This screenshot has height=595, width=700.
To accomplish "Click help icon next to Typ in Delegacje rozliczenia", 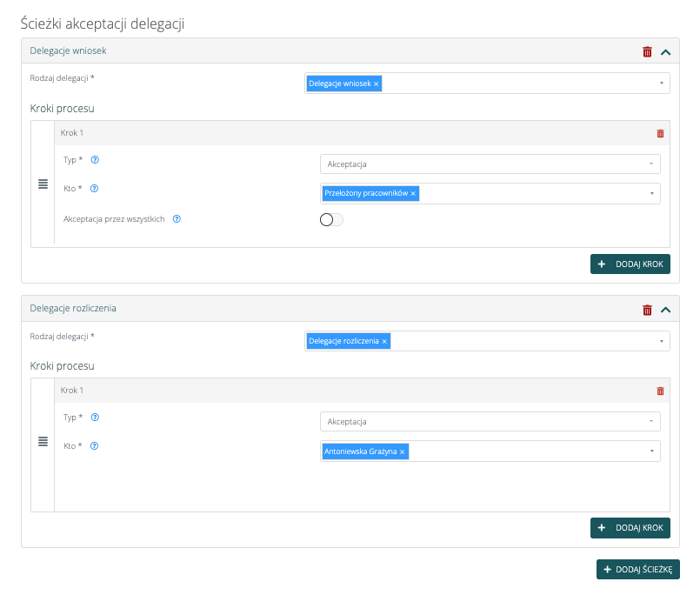I will tap(95, 418).
